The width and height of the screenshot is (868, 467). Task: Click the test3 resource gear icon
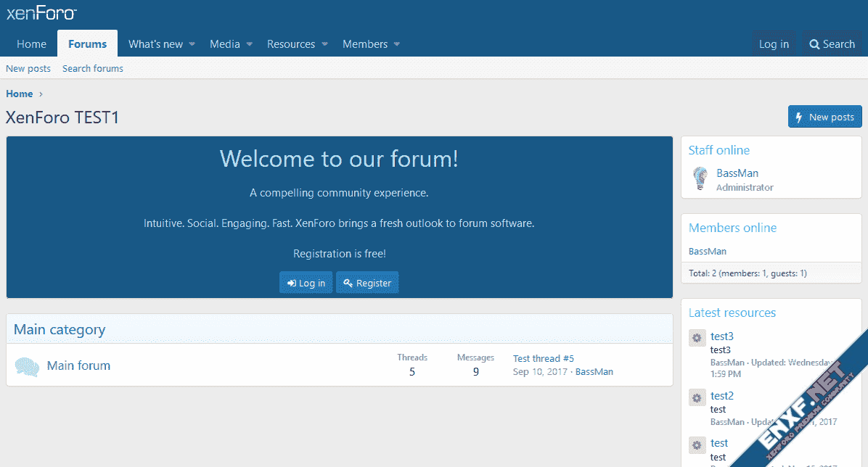tap(697, 338)
